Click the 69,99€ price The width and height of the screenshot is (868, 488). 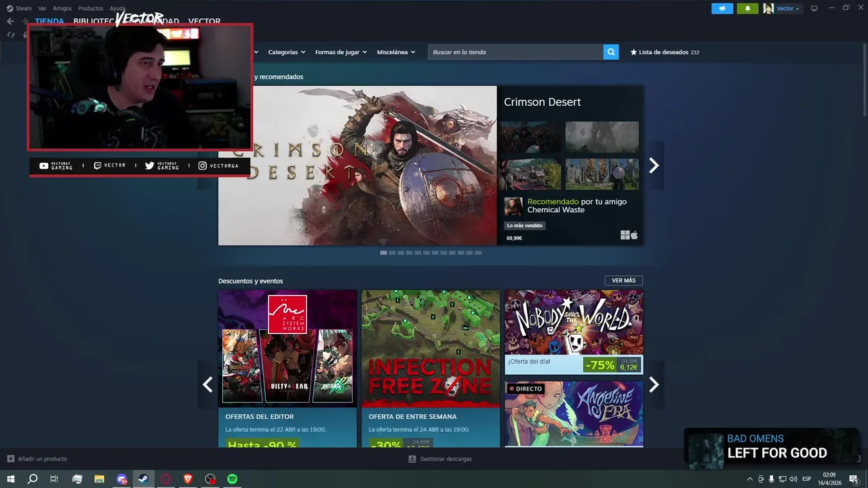(514, 239)
